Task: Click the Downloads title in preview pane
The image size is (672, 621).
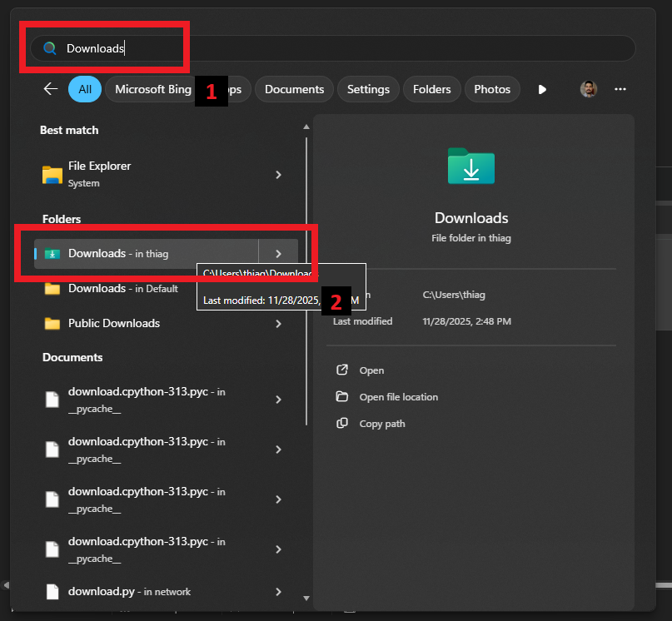Action: pos(471,218)
